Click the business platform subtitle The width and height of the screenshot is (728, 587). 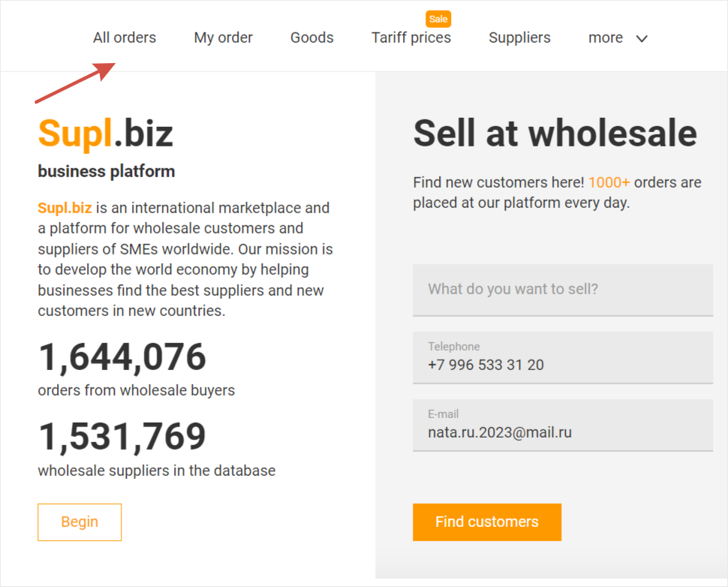(x=107, y=171)
